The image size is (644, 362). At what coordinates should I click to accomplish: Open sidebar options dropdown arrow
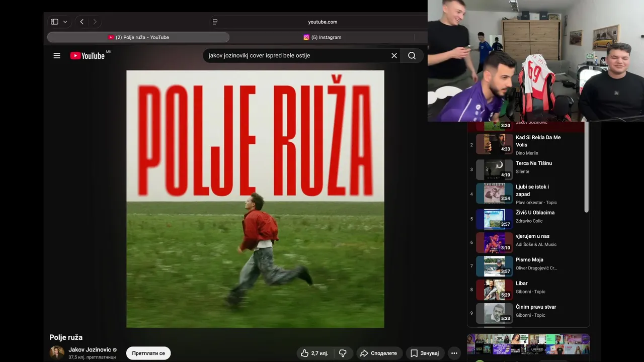(x=65, y=22)
